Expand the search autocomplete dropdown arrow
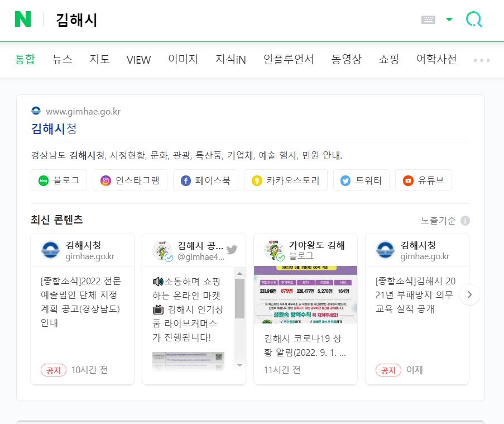The height and width of the screenshot is (424, 504). (x=449, y=20)
